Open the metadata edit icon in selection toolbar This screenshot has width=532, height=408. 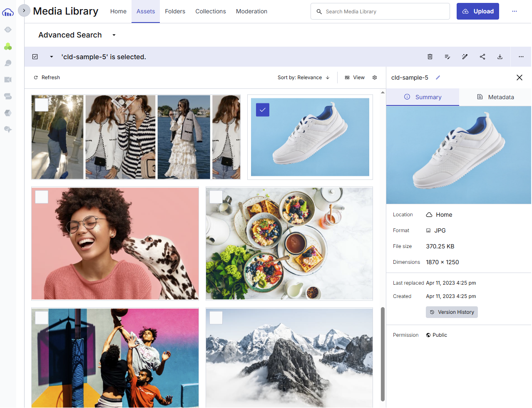pos(447,57)
